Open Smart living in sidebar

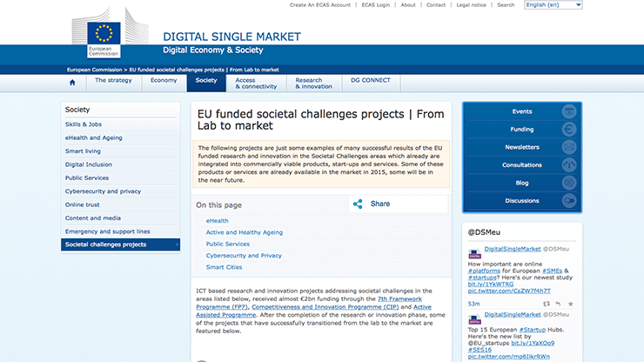[83, 151]
